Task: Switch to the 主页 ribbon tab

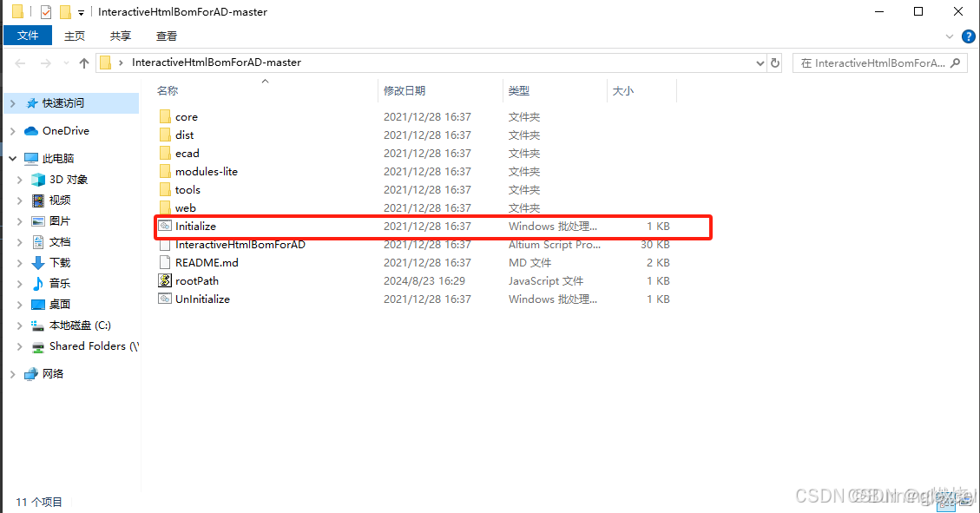Action: coord(75,36)
